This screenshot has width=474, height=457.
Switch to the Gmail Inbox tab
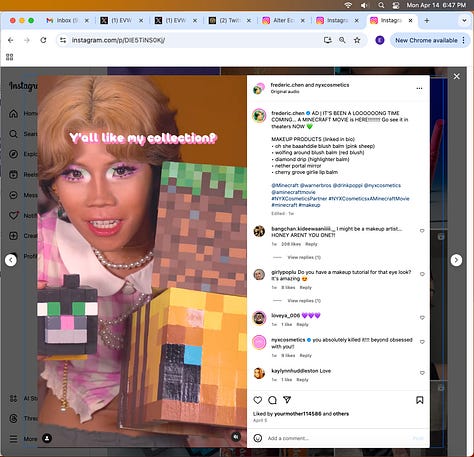(x=68, y=20)
